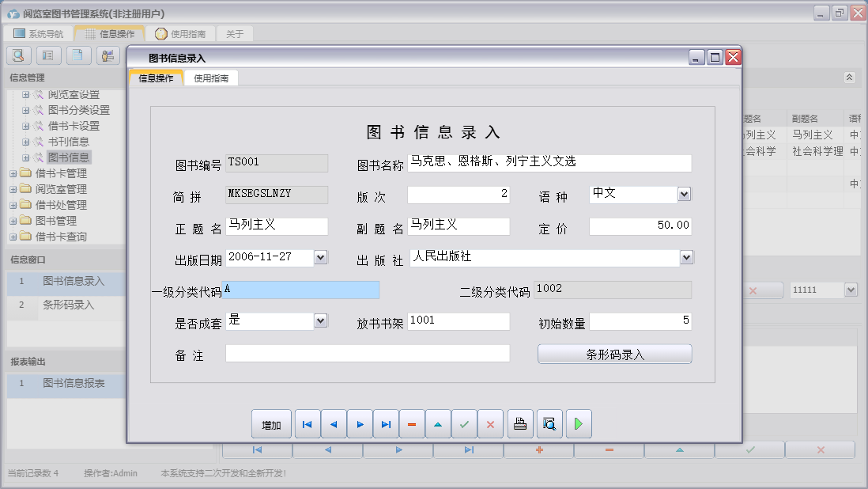Screen dimensions: 868x489
Task: Click inside the 备注 remarks input field
Action: coord(368,351)
